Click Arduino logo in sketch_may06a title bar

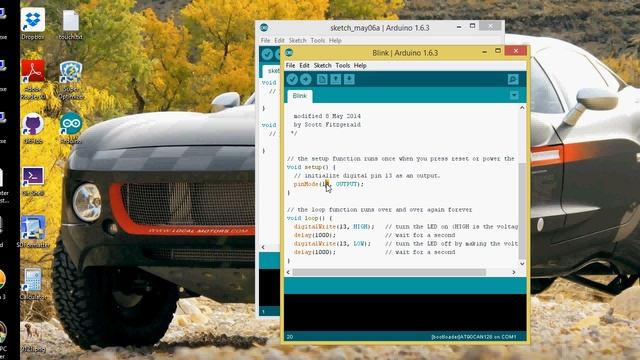[x=264, y=27]
